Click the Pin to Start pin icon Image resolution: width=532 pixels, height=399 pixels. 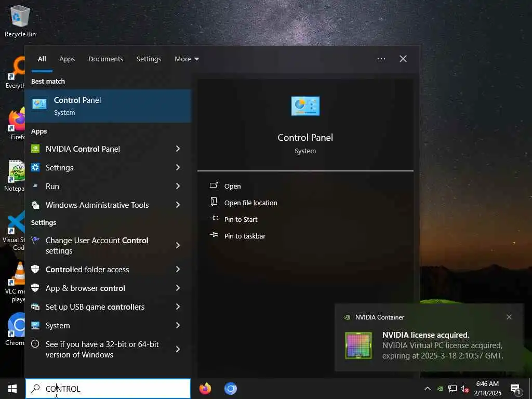214,218
